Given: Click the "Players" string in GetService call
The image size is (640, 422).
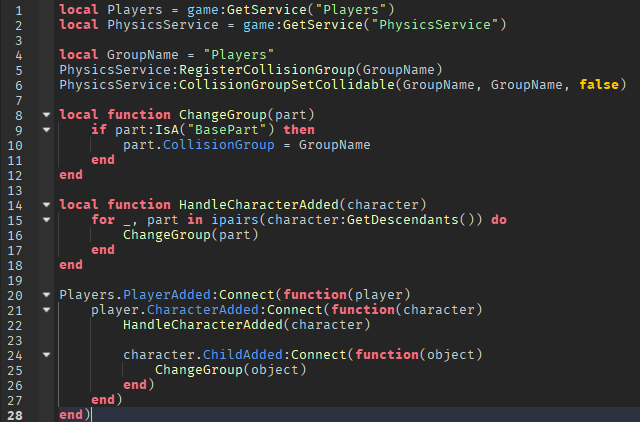Looking at the screenshot, I should pos(351,10).
